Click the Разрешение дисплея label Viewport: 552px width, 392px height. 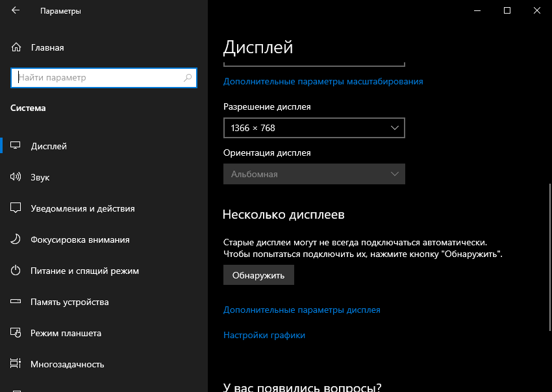(x=267, y=106)
